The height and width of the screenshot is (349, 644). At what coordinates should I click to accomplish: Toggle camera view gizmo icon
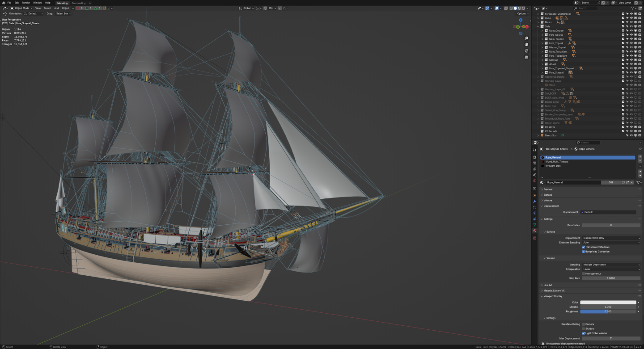pyautogui.click(x=526, y=51)
